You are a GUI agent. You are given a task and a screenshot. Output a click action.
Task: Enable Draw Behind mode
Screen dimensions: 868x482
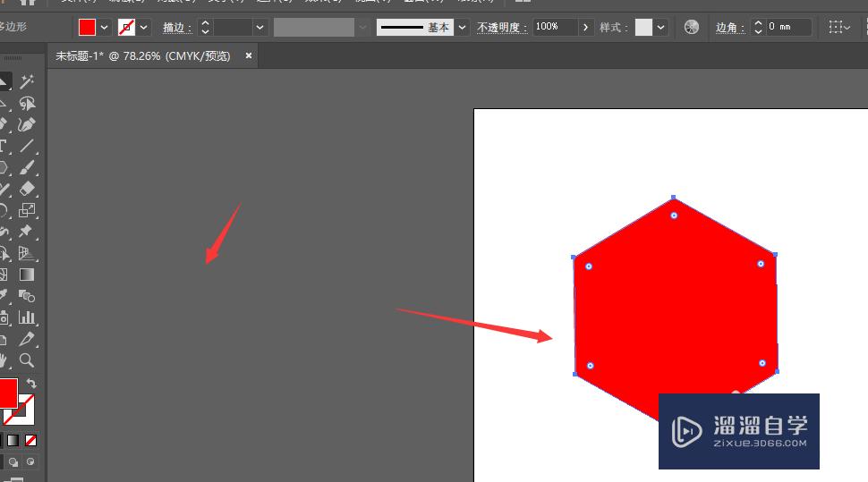(x=13, y=461)
